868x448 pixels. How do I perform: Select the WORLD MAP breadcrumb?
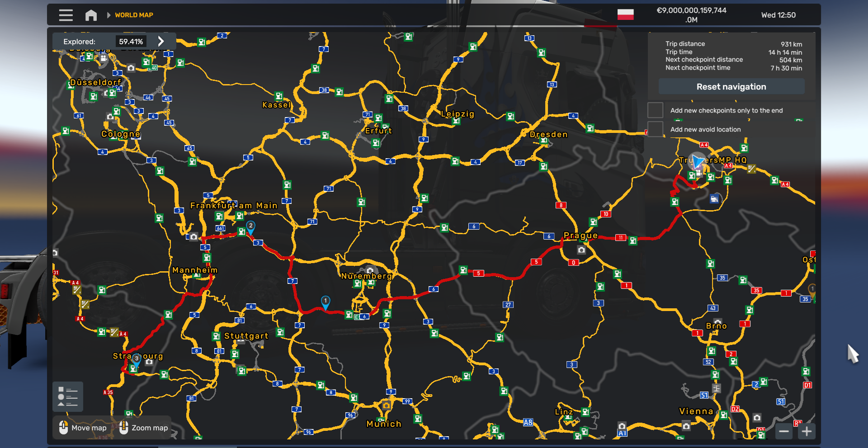click(134, 15)
